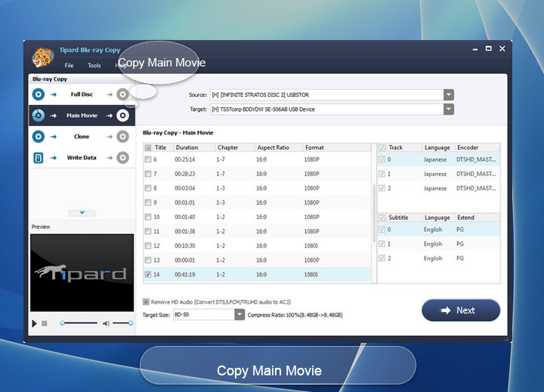
Task: Open the Tools menu
Action: (x=94, y=66)
